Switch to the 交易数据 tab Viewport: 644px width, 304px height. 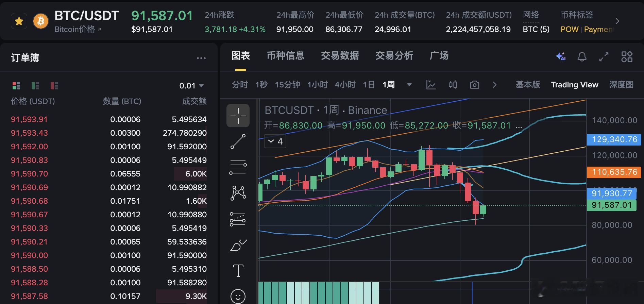pyautogui.click(x=340, y=55)
